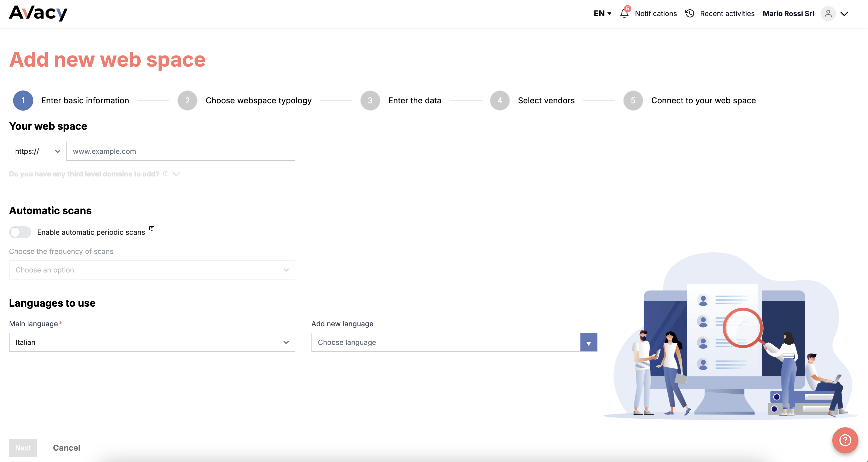Screen dimensions: 868x462
Task: Focus the www.example.com URL field
Action: click(x=181, y=151)
